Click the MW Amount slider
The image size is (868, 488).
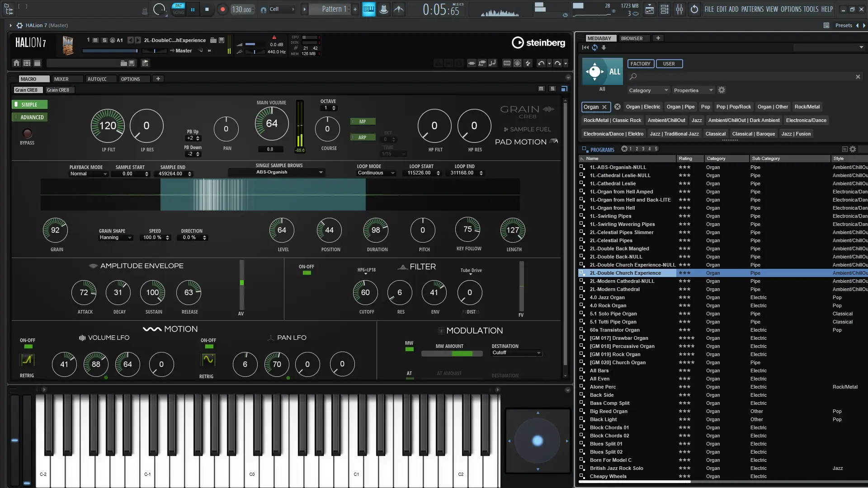tap(452, 354)
